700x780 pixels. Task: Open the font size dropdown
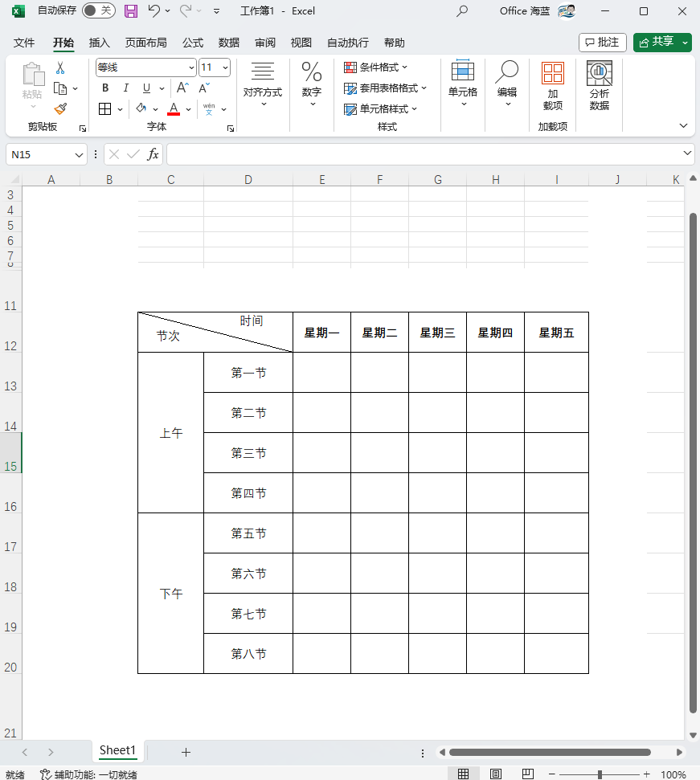225,67
